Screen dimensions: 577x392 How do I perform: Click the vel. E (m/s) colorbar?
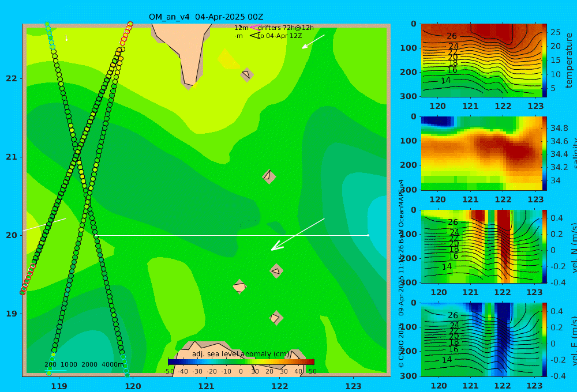pos(545,340)
